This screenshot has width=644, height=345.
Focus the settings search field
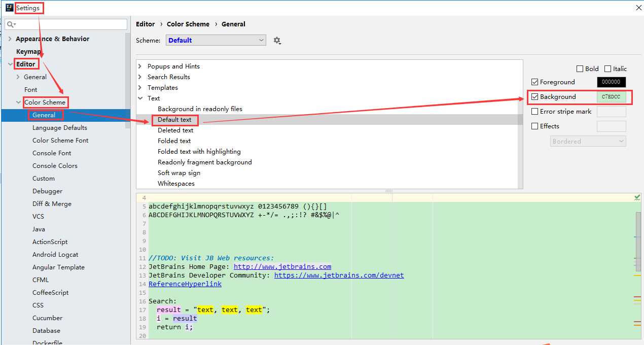66,24
